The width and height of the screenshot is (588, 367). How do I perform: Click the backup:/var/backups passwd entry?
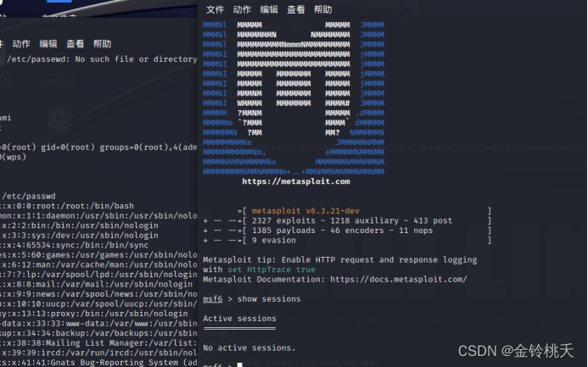pos(98,333)
